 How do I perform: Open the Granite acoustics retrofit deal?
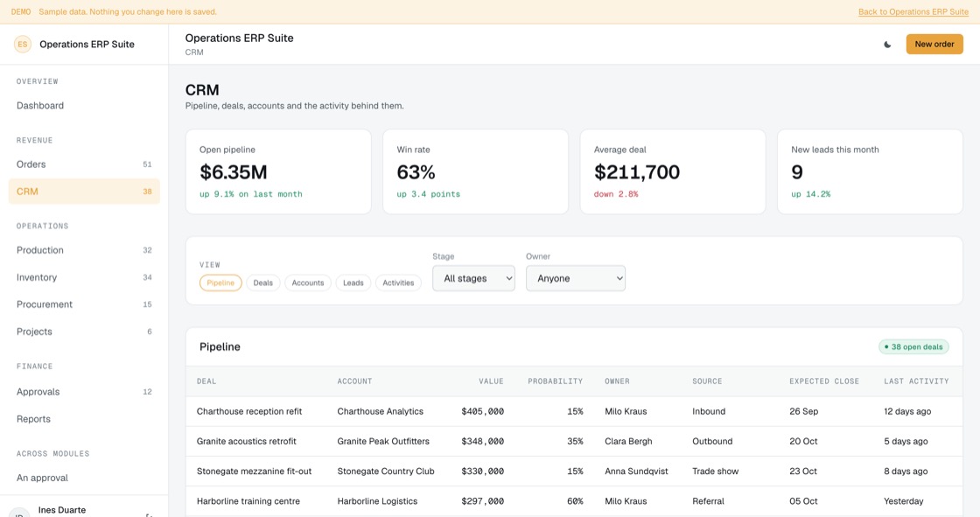tap(247, 442)
